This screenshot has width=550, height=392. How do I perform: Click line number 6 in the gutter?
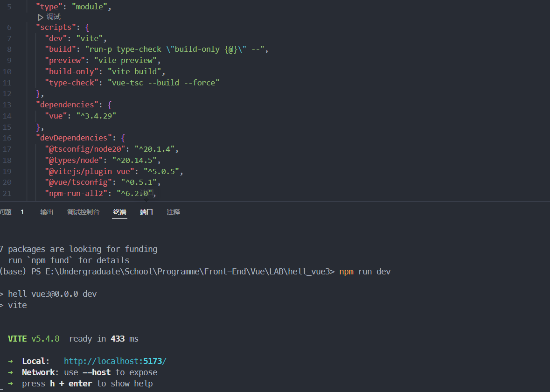9,28
